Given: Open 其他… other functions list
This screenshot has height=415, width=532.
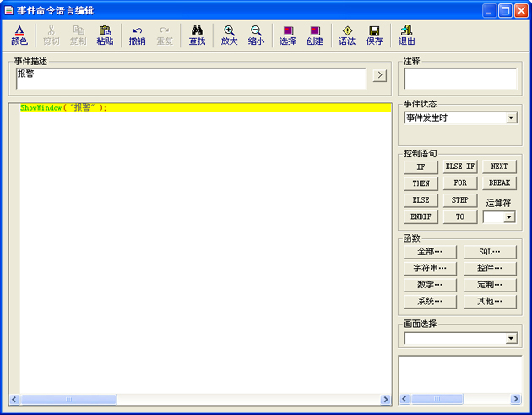Looking at the screenshot, I should pos(490,302).
